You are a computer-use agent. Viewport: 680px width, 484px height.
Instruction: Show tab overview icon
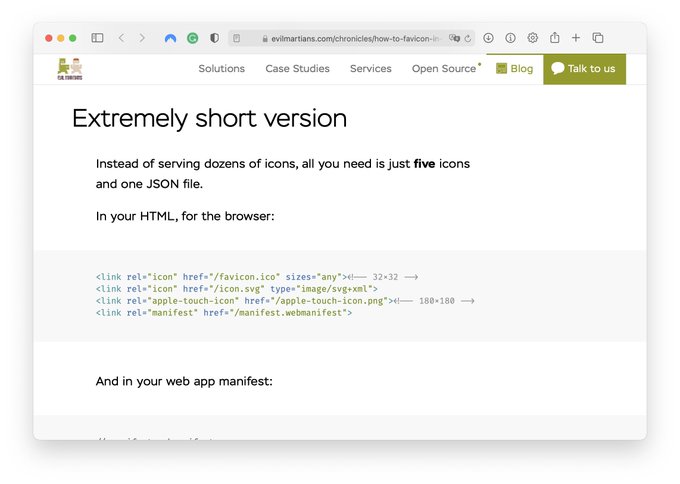(x=598, y=38)
